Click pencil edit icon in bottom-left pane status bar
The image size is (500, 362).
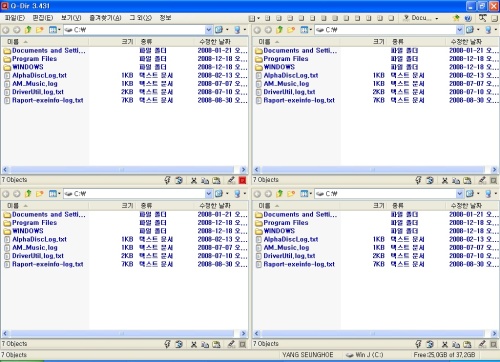pyautogui.click(x=231, y=344)
